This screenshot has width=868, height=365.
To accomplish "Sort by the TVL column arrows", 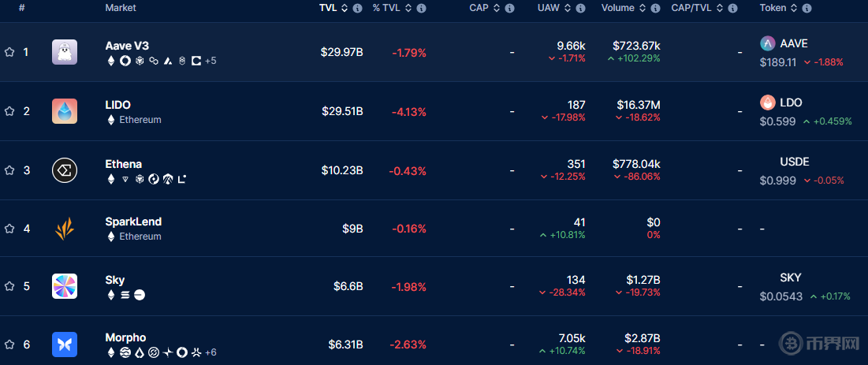I will tap(345, 8).
